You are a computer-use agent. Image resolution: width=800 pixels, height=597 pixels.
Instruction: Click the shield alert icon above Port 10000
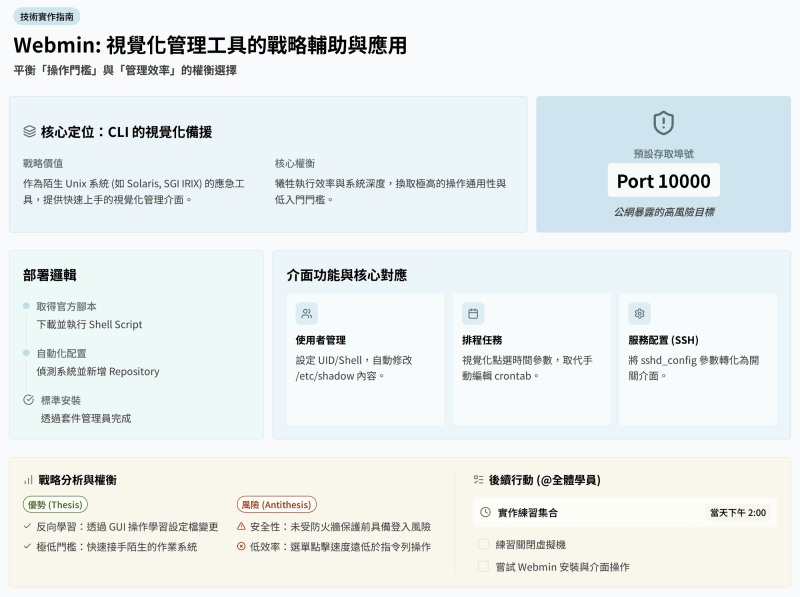coord(663,123)
